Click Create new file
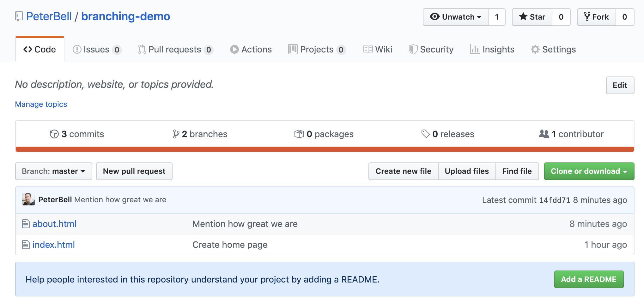 pyautogui.click(x=404, y=171)
